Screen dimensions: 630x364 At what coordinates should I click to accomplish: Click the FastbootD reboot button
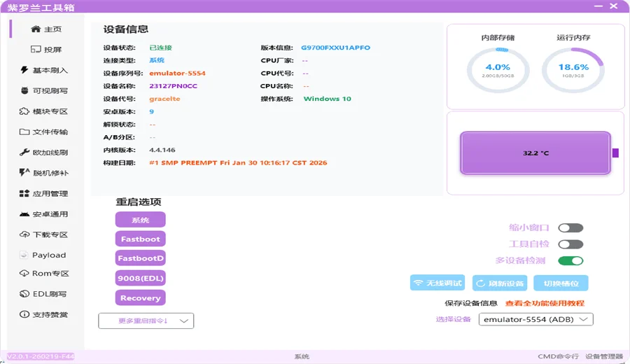point(140,258)
